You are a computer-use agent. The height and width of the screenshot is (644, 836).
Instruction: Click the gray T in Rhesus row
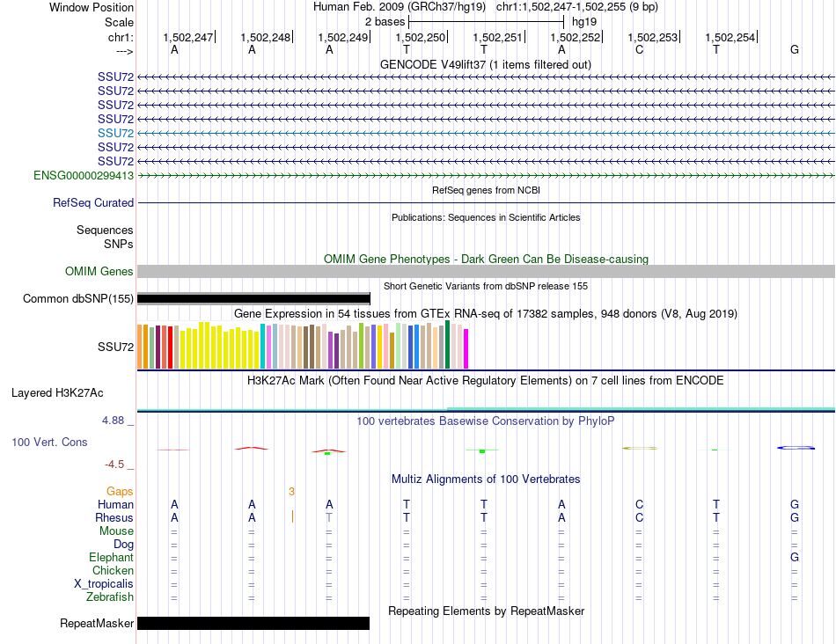pos(329,517)
